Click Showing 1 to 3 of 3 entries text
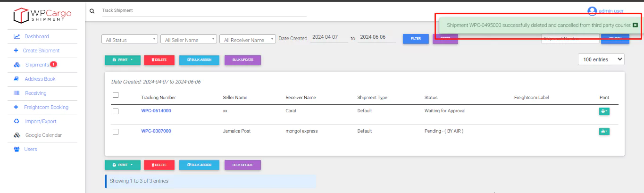Screen dimensions: 644x193 click(x=139, y=181)
